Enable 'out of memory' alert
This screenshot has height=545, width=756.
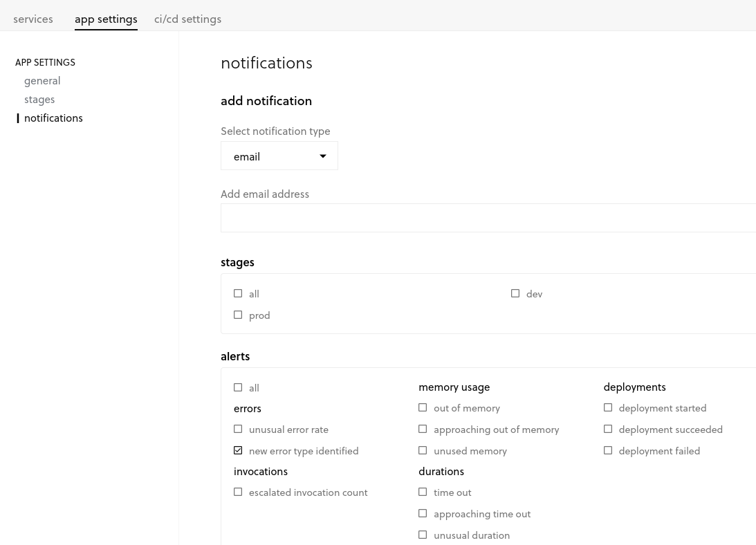coord(423,407)
